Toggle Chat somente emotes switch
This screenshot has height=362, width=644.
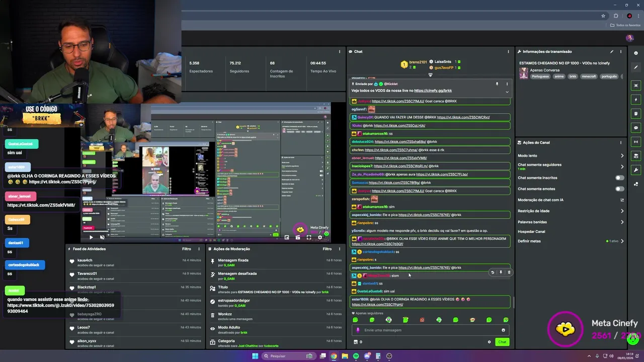click(x=620, y=189)
